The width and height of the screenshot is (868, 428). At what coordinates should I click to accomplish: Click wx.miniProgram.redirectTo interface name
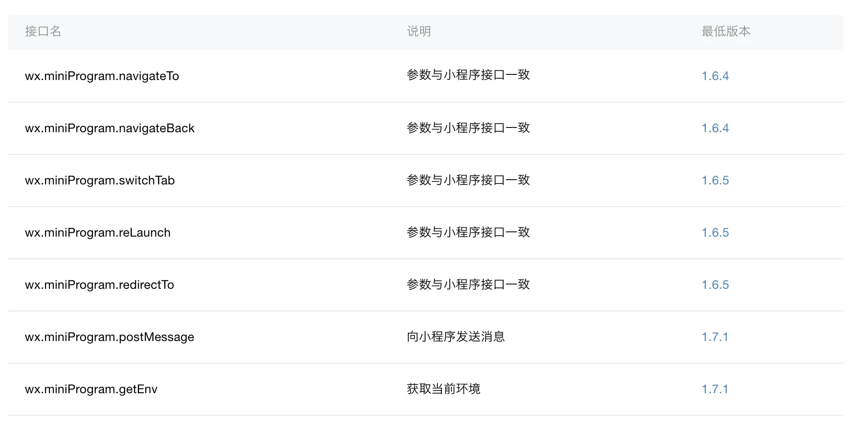click(x=99, y=284)
